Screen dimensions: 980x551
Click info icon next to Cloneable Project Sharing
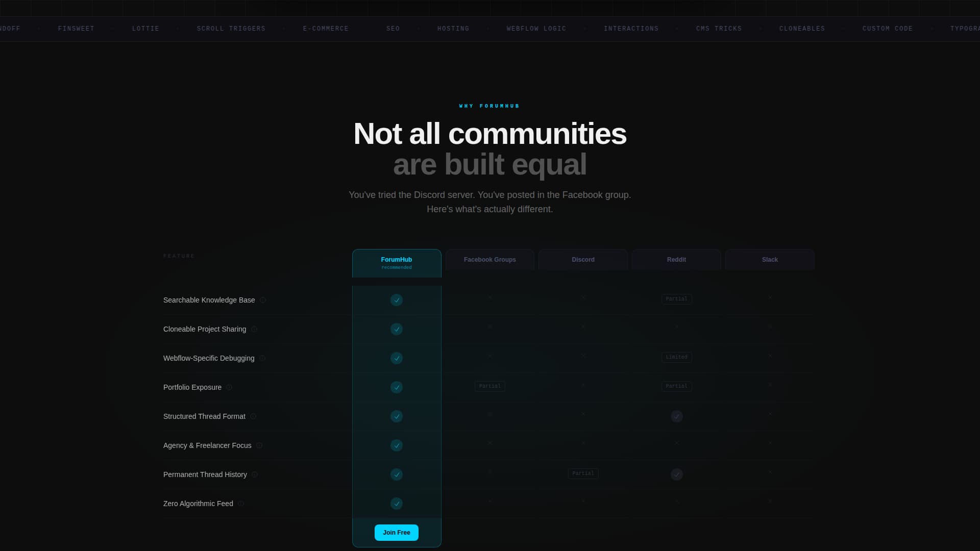(254, 329)
